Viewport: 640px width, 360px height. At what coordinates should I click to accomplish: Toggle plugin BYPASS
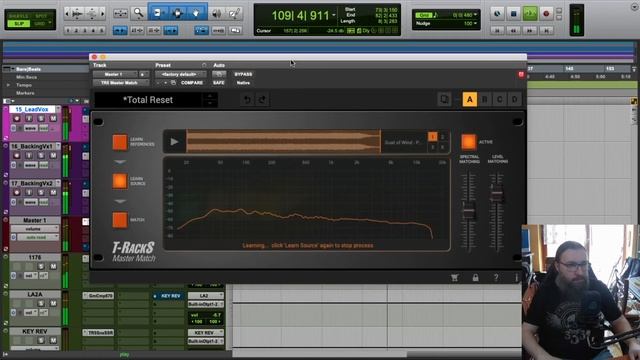[x=243, y=74]
